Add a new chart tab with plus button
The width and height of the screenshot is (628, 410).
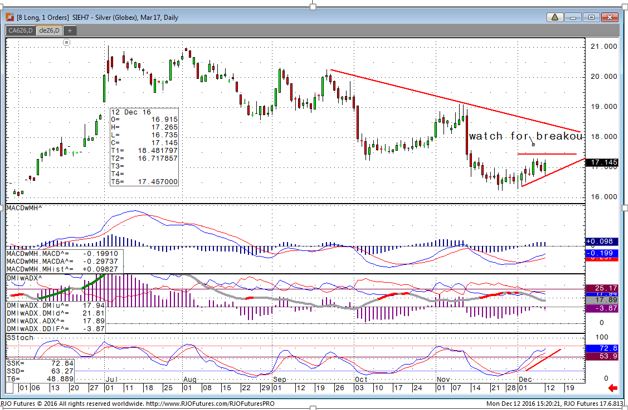[x=70, y=31]
